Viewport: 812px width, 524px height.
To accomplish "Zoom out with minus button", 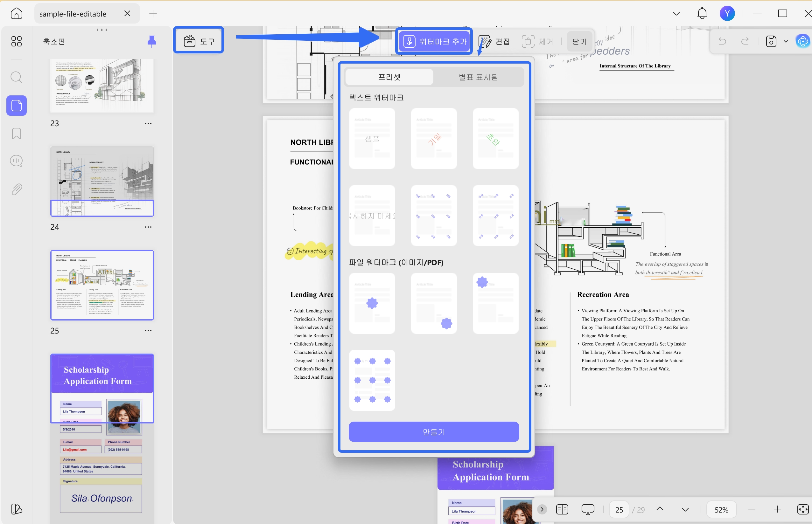I will click(x=752, y=509).
